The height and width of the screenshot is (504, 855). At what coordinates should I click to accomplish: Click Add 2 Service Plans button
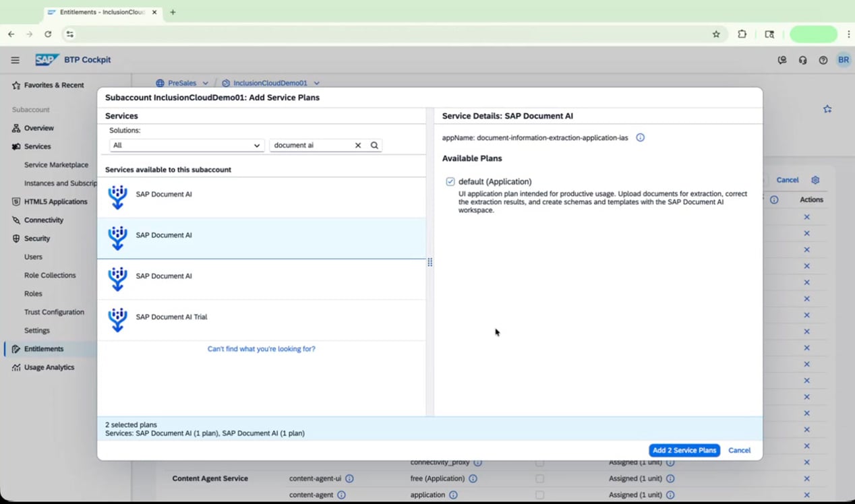pos(684,451)
